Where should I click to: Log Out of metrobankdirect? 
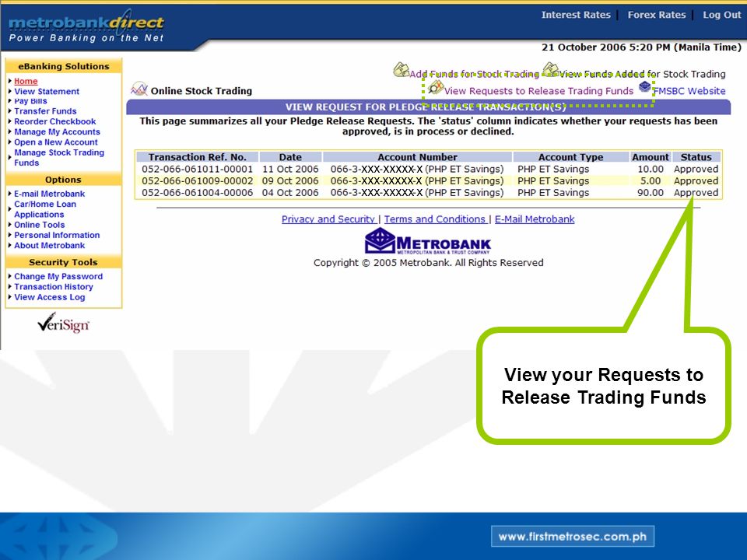point(722,15)
